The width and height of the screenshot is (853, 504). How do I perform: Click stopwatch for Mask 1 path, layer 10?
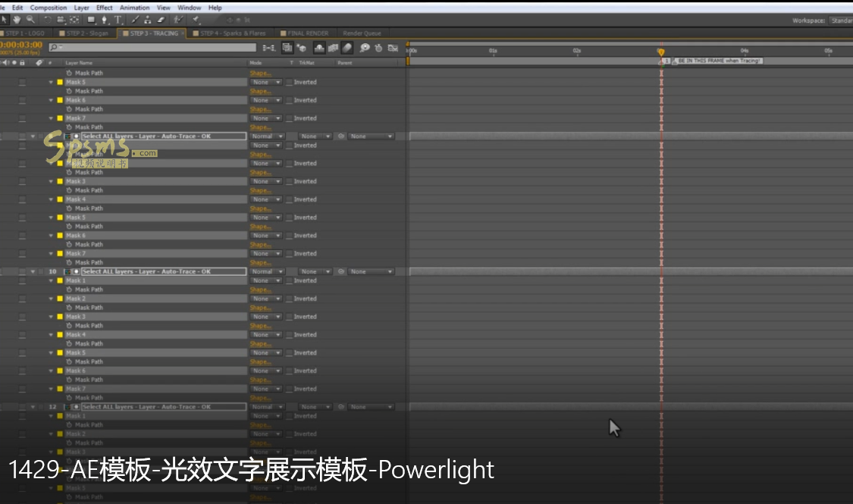69,290
